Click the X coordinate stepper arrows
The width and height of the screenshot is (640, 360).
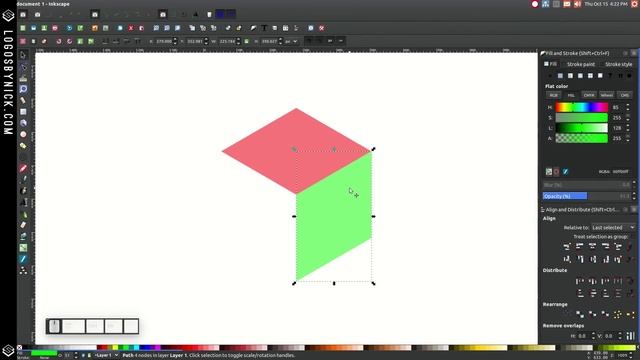[175, 41]
